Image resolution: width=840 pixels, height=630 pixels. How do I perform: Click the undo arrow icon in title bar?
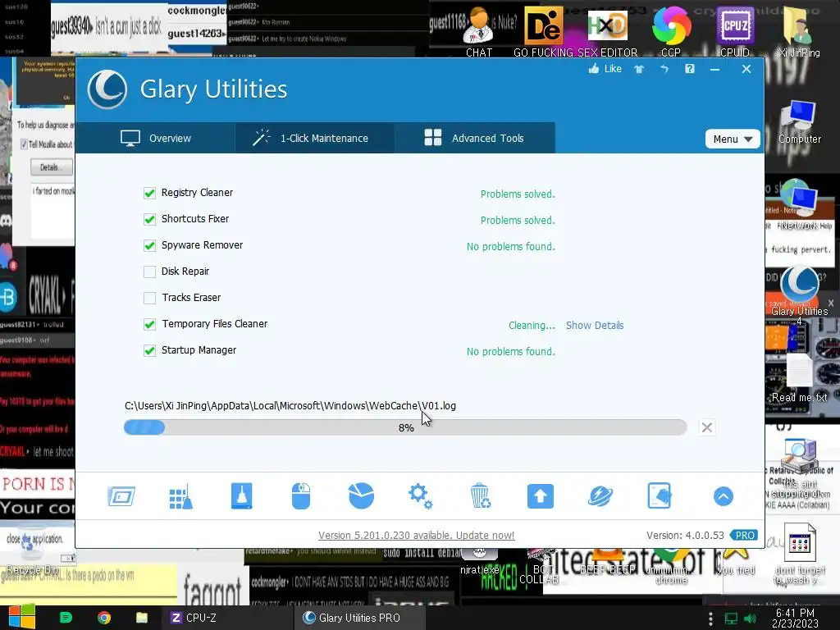pyautogui.click(x=664, y=69)
